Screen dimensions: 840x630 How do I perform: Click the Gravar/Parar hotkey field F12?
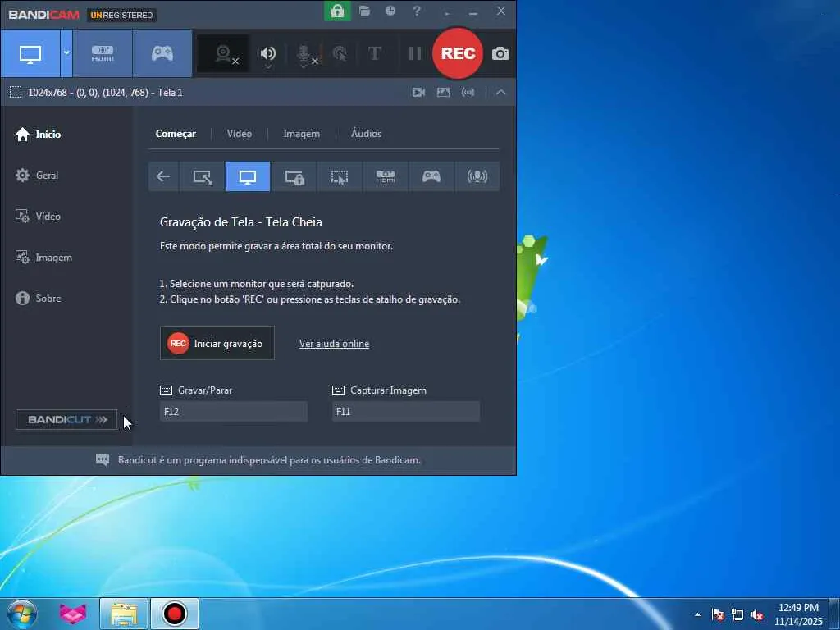click(x=234, y=412)
